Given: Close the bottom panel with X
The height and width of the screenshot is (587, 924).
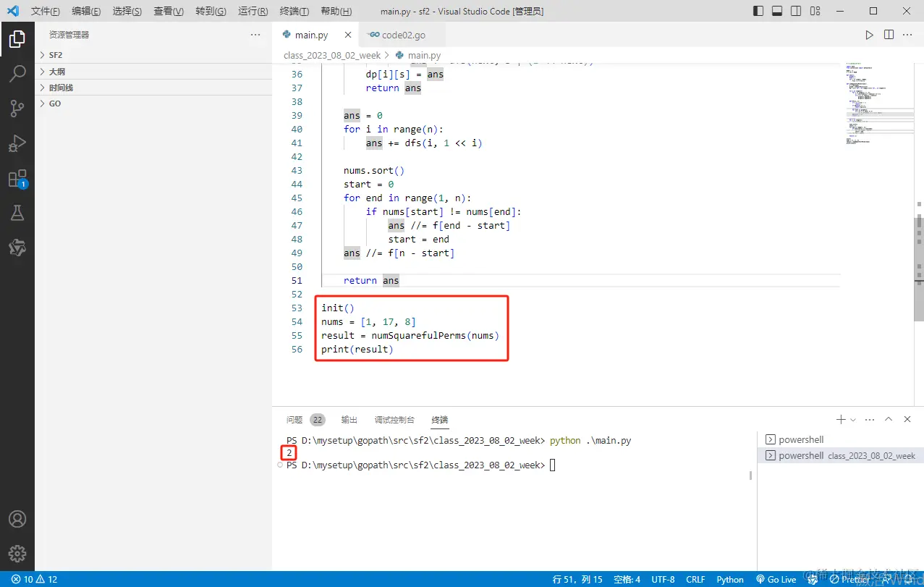Looking at the screenshot, I should 907,420.
